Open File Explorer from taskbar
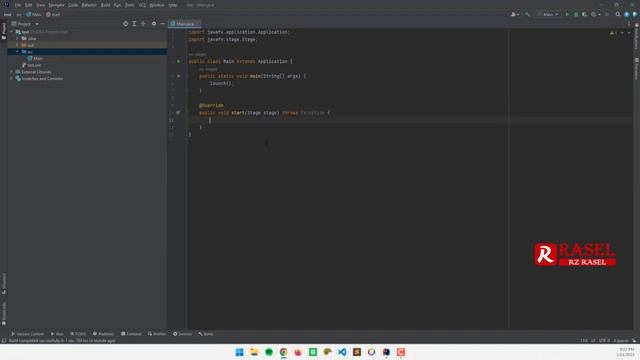Viewport: 640px width, 360px height. click(254, 352)
